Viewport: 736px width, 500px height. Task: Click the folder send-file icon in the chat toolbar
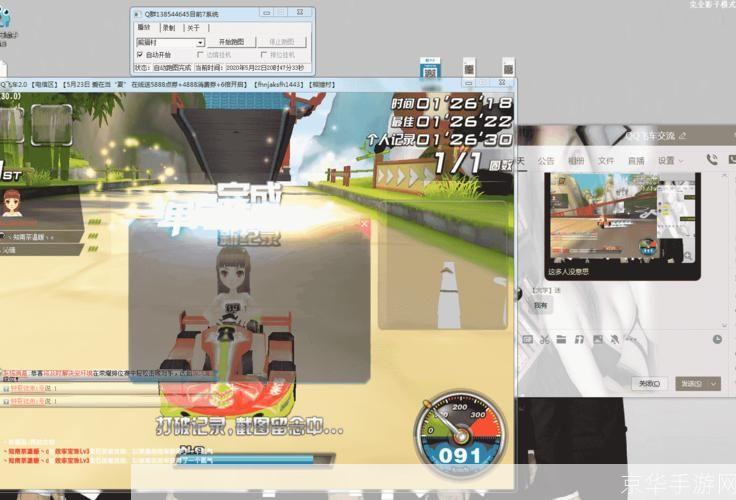pos(561,339)
